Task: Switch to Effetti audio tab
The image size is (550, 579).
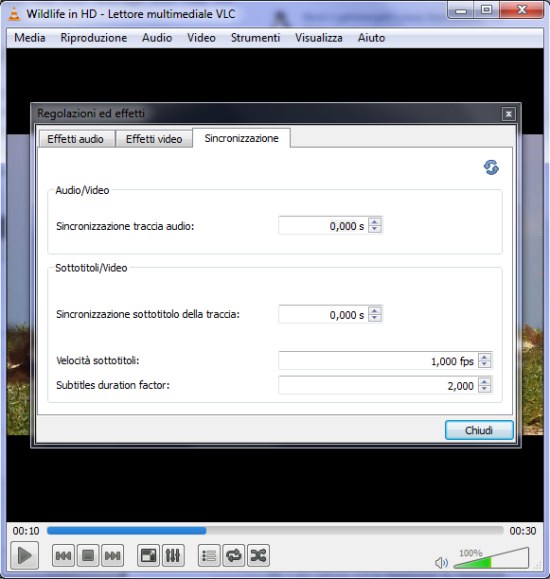Action: point(75,139)
